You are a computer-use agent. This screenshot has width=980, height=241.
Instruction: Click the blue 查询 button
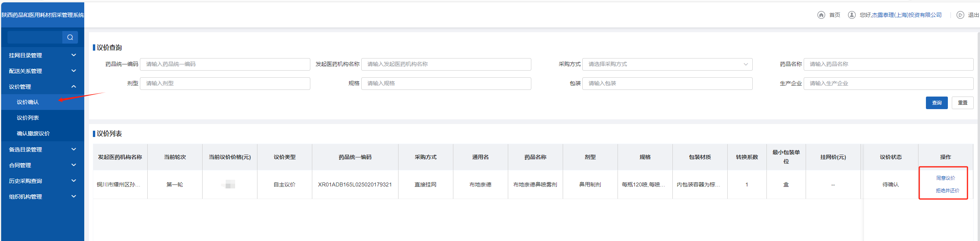(937, 103)
